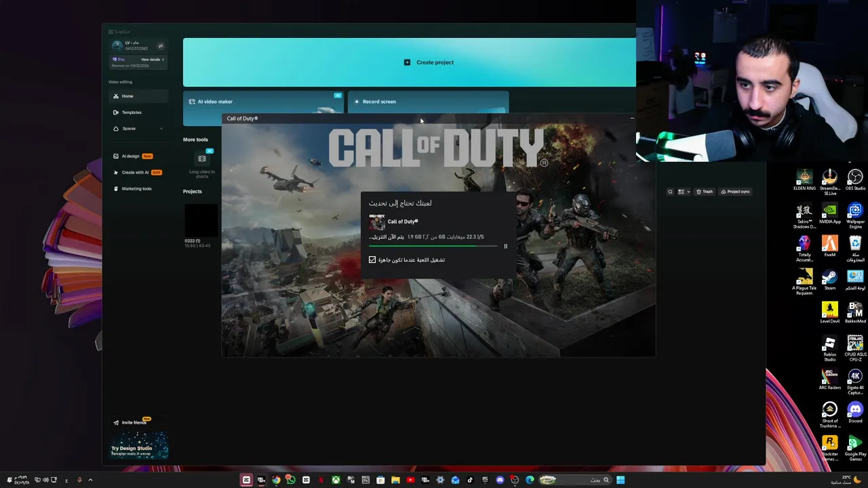Open Steam desktop icon
Image resolution: width=868 pixels, height=488 pixels.
tap(829, 280)
